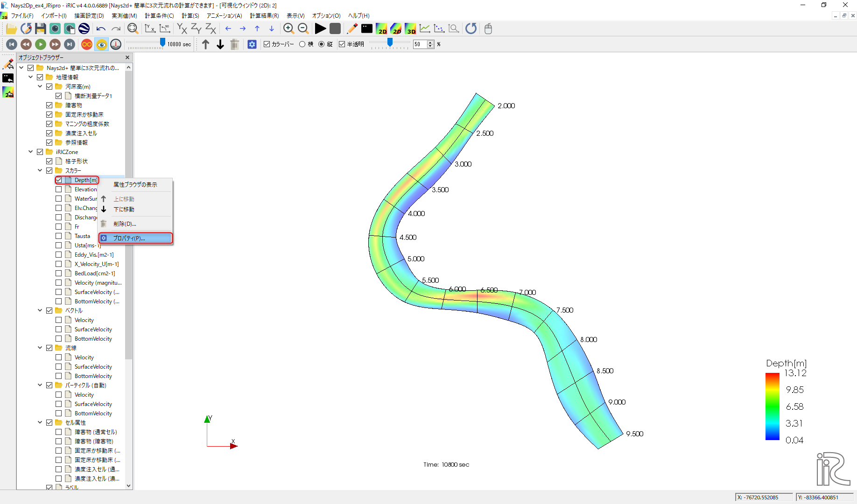Enable the Eddy_Vis.[m2-1] checkbox

click(59, 255)
